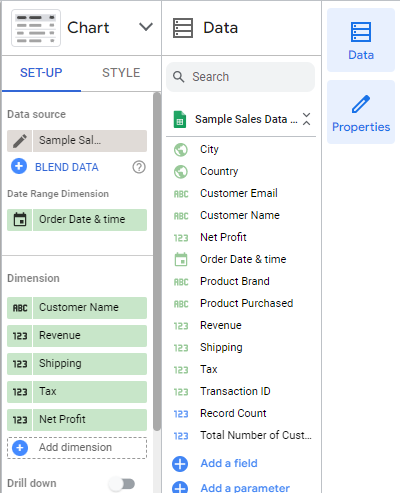The image size is (400, 493).
Task: Click the pencil edit data source icon
Action: 20,141
